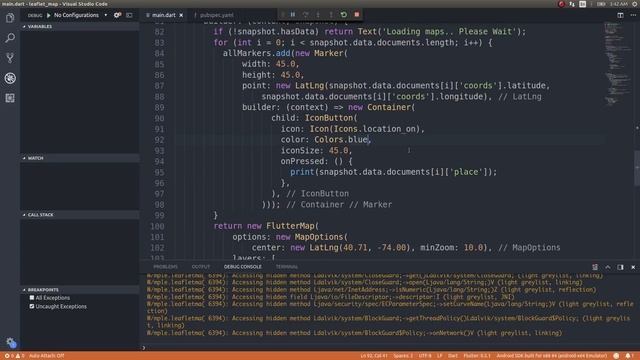
Task: Restart the debug session with green arrow
Action: (x=344, y=15)
